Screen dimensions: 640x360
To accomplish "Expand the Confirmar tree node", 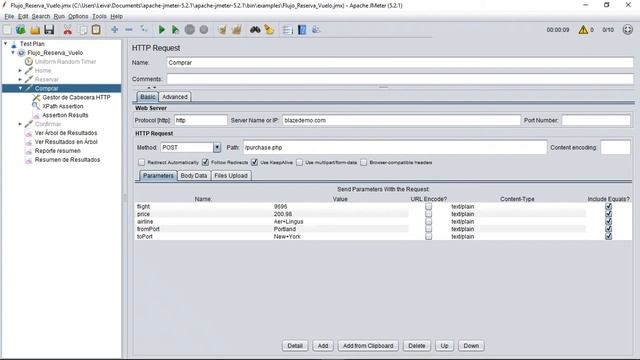I will (20, 124).
